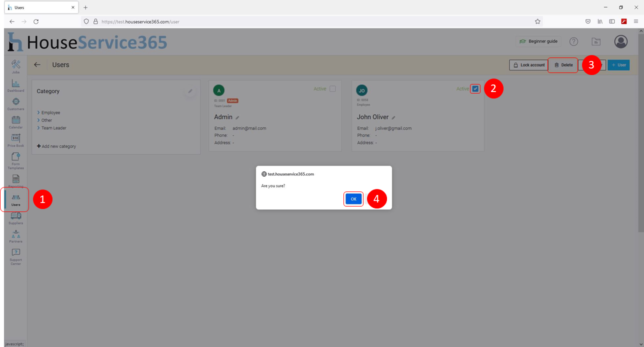Image resolution: width=644 pixels, height=347 pixels.
Task: Open the Suppliers sidebar section
Action: tap(15, 218)
